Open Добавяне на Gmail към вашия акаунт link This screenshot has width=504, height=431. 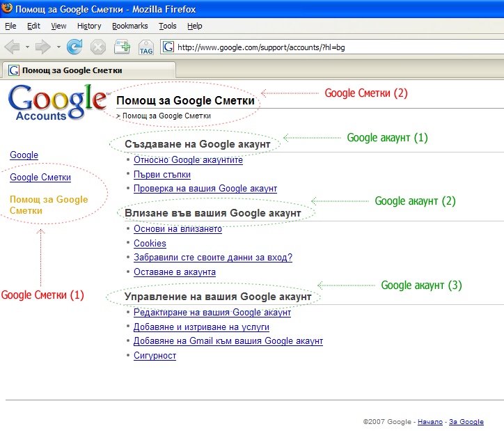click(x=228, y=340)
